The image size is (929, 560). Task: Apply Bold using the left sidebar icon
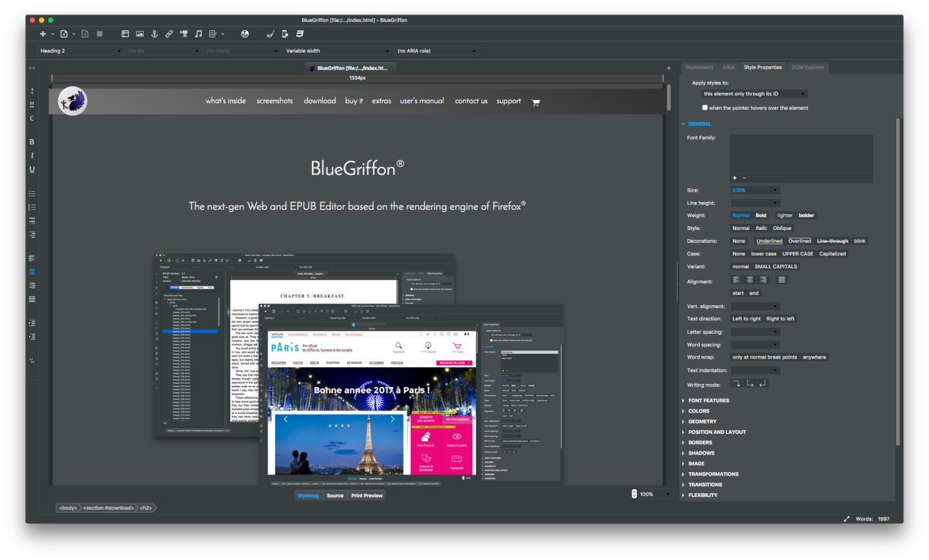31,141
